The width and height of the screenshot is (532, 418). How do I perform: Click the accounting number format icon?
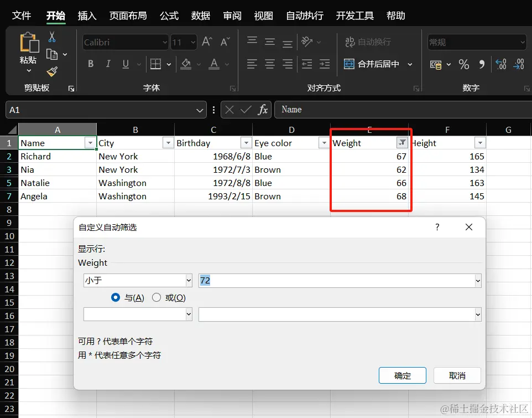[436, 64]
